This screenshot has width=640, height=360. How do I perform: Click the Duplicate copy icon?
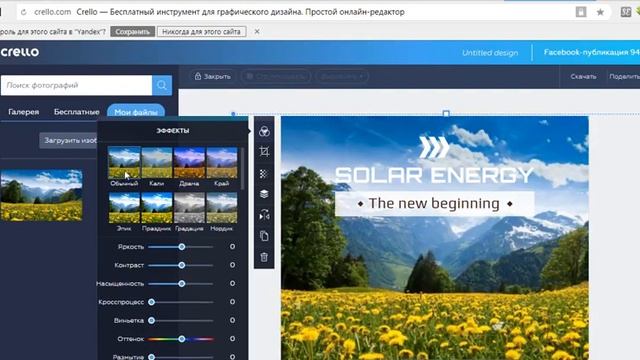(x=264, y=236)
